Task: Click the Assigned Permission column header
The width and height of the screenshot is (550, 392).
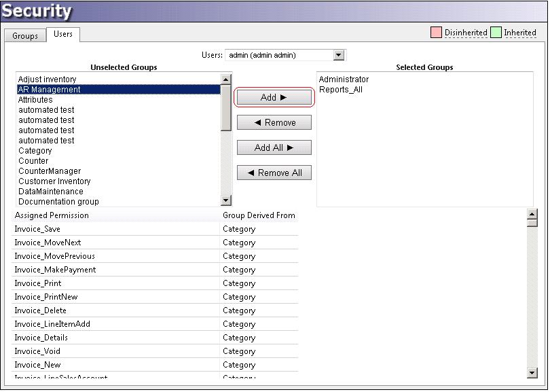Action: [52, 215]
